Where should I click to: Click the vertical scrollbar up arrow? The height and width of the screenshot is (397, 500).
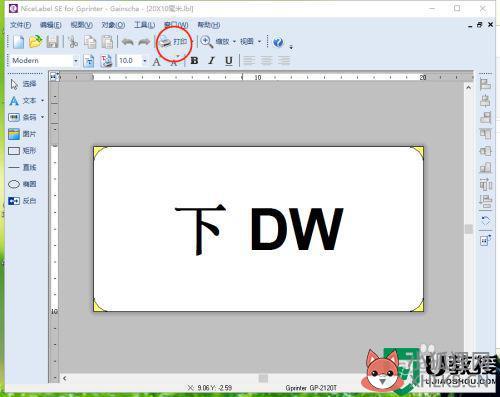click(x=468, y=88)
